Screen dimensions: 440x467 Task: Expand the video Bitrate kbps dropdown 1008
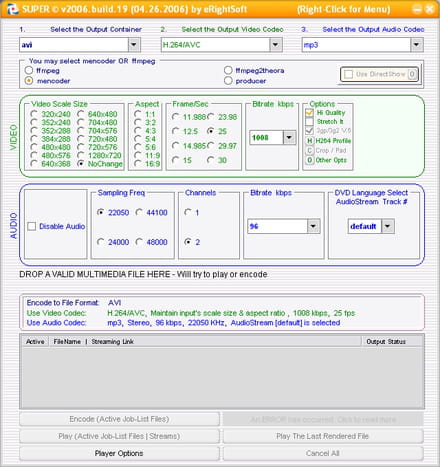pos(289,137)
